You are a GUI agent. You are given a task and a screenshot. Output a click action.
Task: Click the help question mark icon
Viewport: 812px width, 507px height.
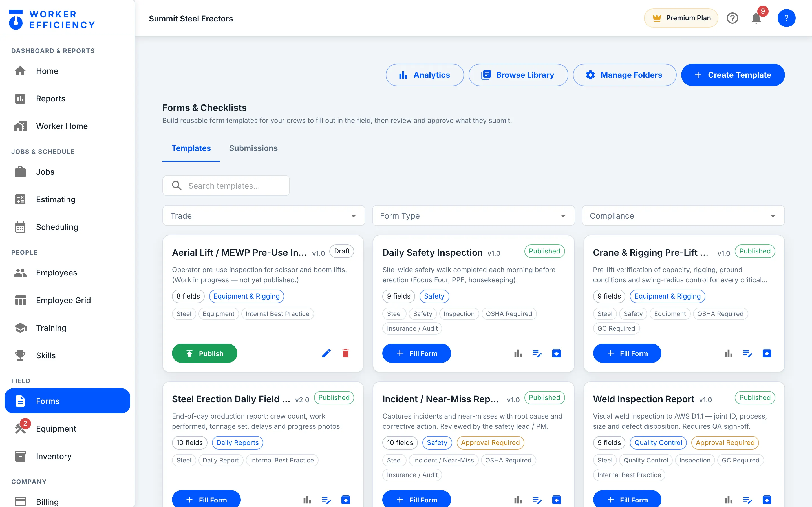[x=732, y=18]
